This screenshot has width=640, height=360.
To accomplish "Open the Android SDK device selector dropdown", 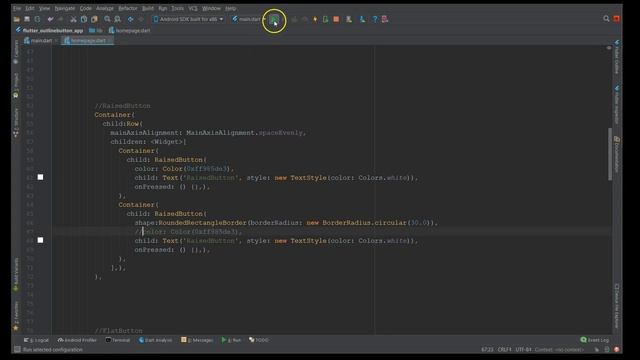I will click(x=189, y=19).
